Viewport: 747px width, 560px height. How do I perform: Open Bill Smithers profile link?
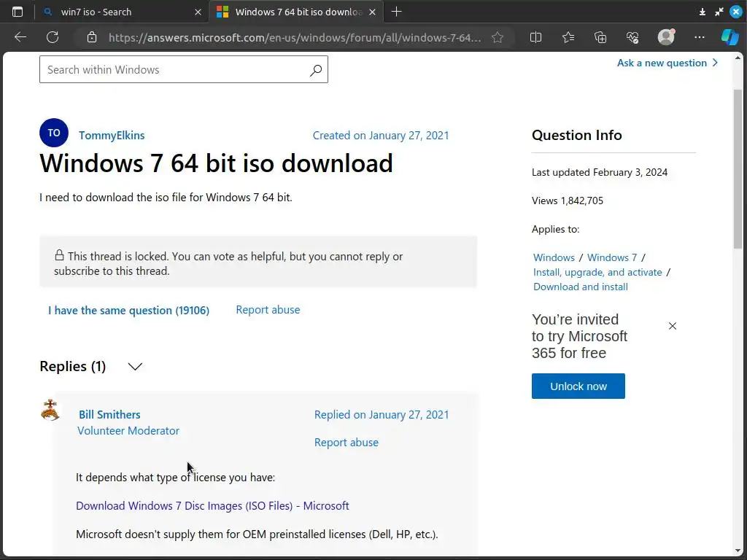109,415
